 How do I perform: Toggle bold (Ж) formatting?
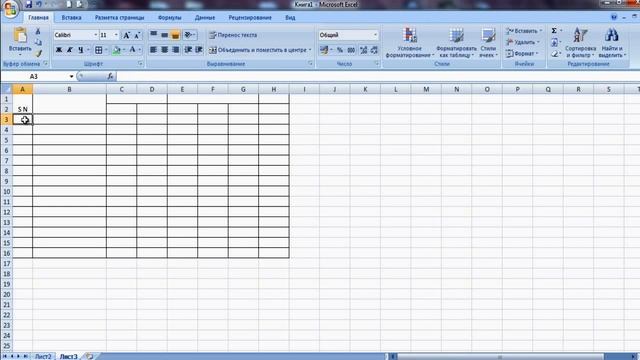click(x=59, y=50)
